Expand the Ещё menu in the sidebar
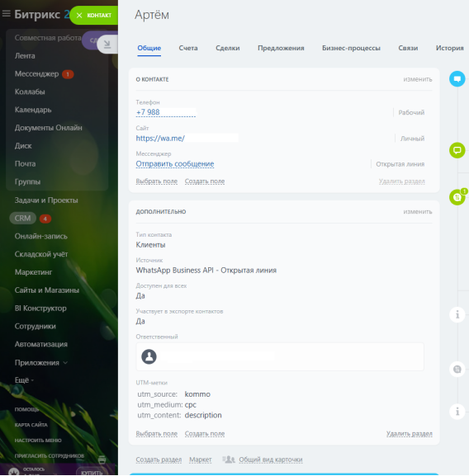469x476 pixels. tap(24, 380)
